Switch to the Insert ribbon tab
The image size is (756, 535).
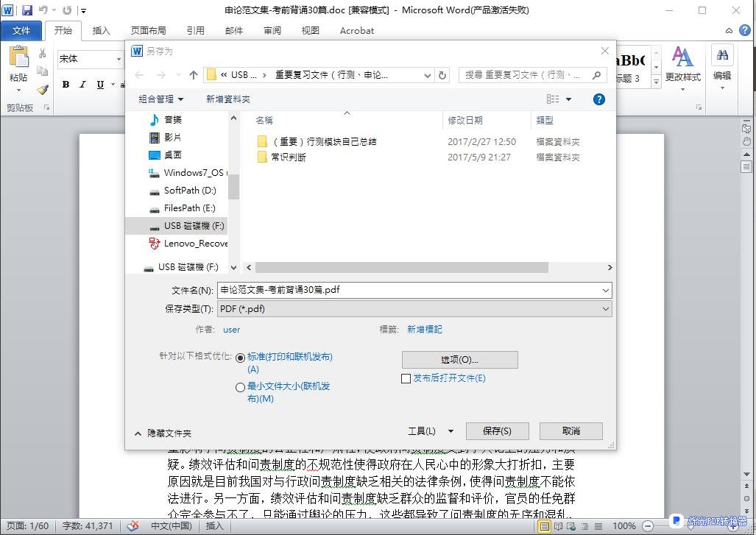pyautogui.click(x=101, y=31)
